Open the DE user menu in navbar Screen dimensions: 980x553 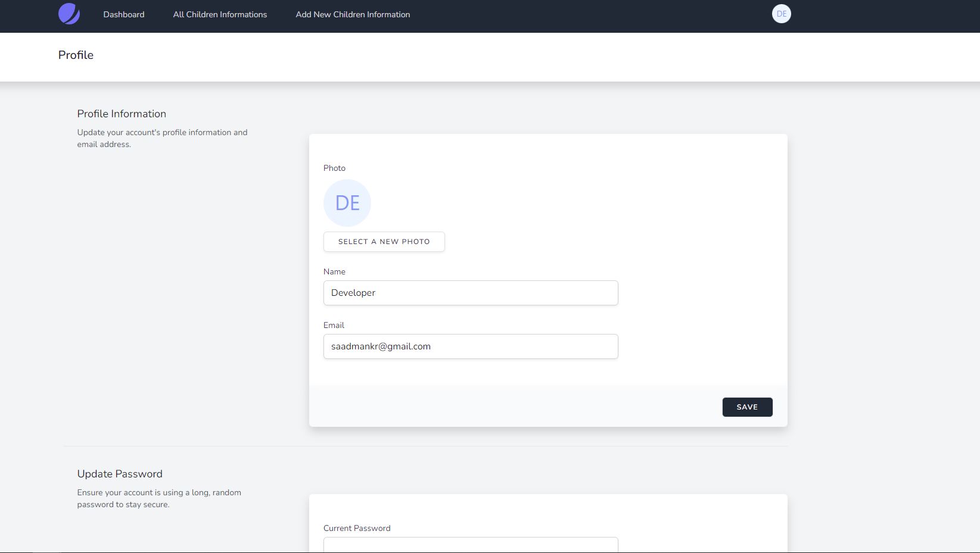pos(781,14)
